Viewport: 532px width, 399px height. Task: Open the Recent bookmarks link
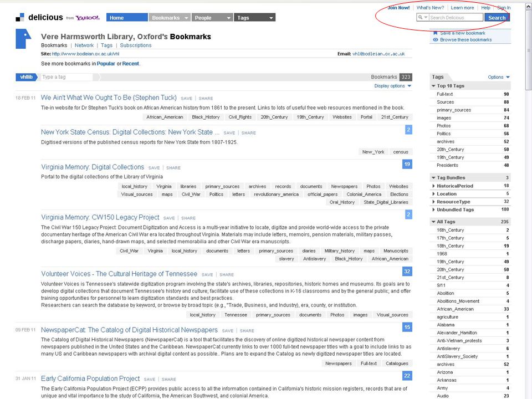pyautogui.click(x=131, y=63)
